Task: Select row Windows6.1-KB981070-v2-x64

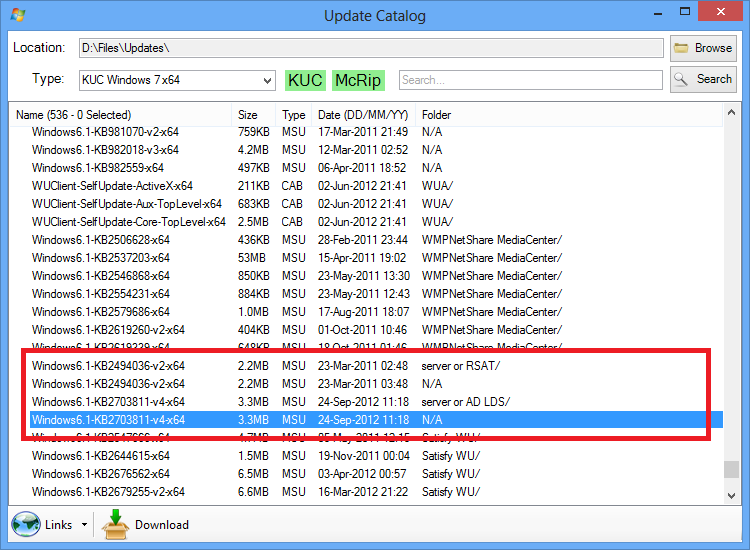Action: tap(376, 132)
